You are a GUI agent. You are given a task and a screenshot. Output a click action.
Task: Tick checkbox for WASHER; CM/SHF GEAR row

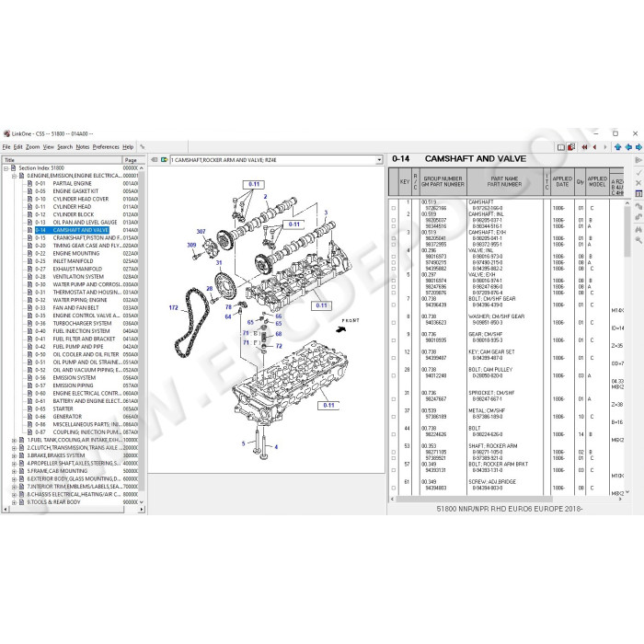point(394,323)
